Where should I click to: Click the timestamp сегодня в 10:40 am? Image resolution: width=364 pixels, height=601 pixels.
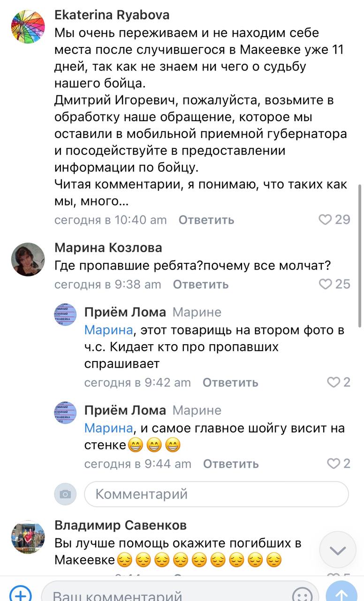pyautogui.click(x=110, y=220)
